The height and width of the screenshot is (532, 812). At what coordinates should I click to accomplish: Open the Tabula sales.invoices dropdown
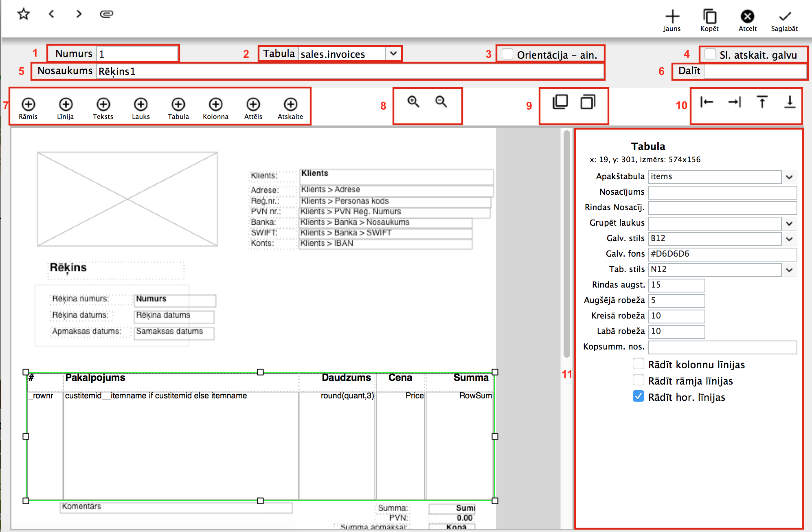click(x=393, y=54)
